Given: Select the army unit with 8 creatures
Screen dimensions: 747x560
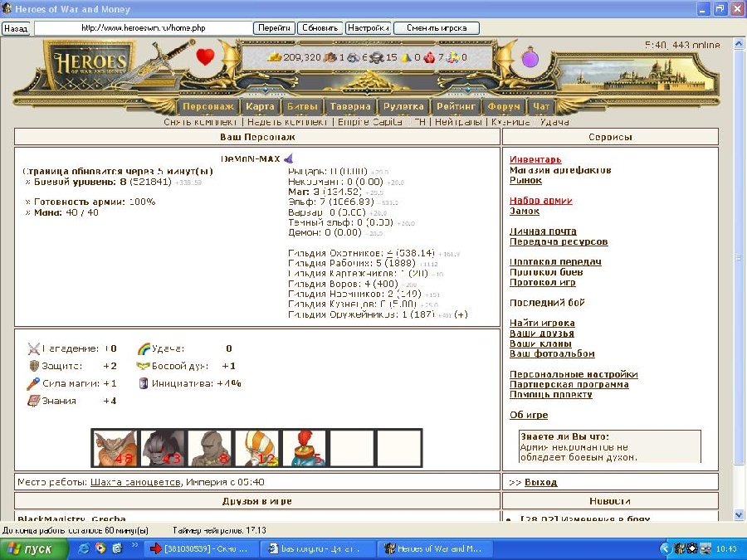Looking at the screenshot, I should pos(210,448).
